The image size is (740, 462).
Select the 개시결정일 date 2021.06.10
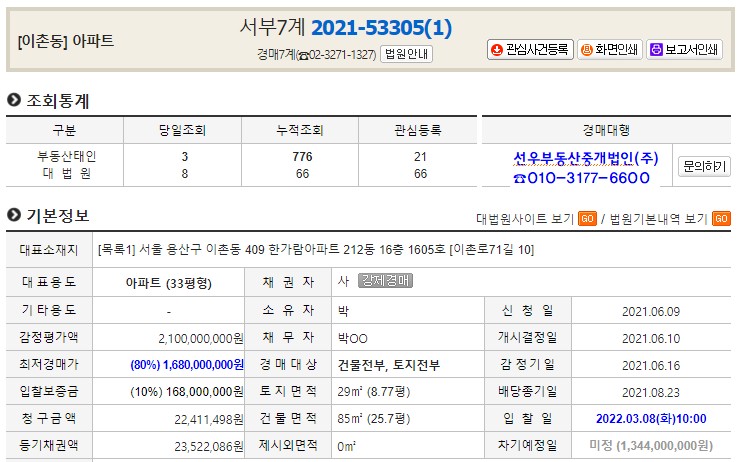(651, 338)
